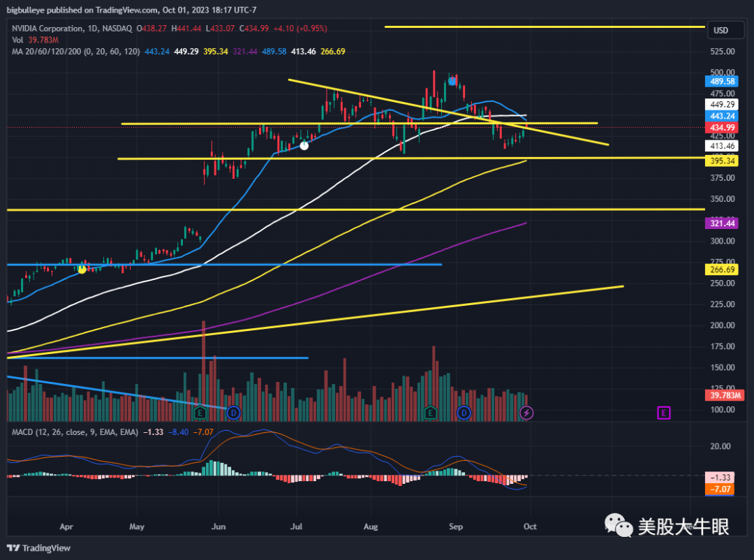This screenshot has height=560, width=754.
Task: Click the TradingView logo at the bottom
Action: [x=38, y=548]
